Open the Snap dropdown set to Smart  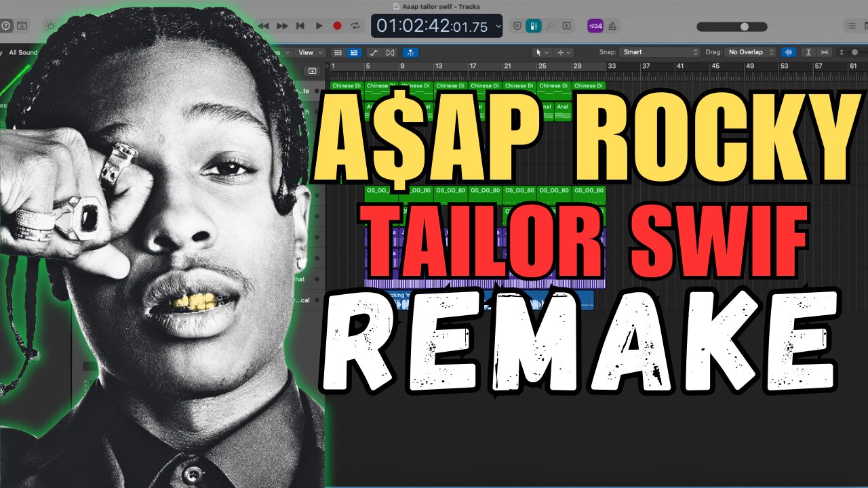pyautogui.click(x=660, y=52)
